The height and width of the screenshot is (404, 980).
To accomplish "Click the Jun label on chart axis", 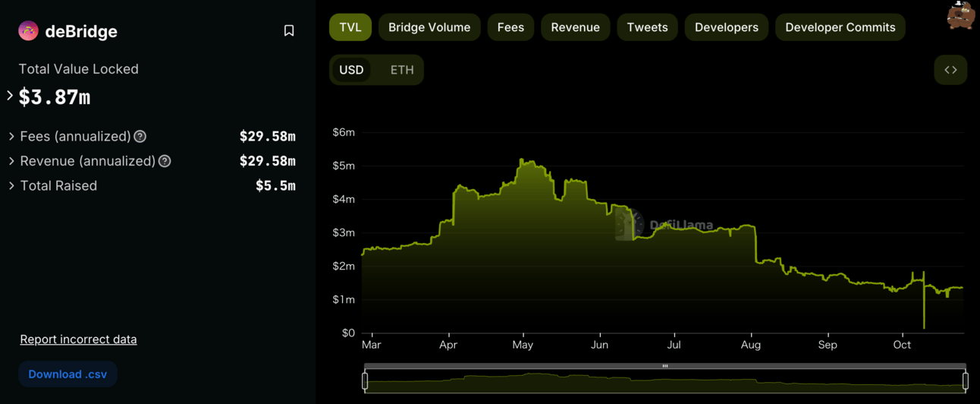I will [x=599, y=345].
